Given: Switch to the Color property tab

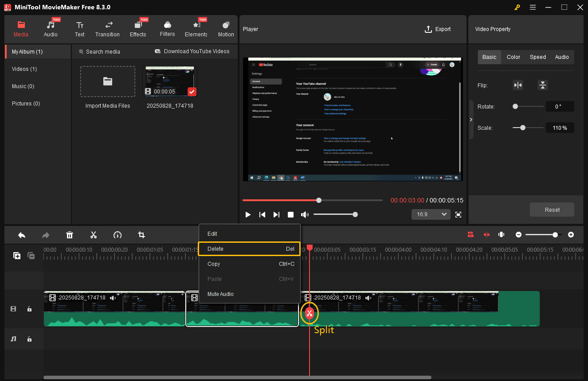Looking at the screenshot, I should pyautogui.click(x=514, y=57).
